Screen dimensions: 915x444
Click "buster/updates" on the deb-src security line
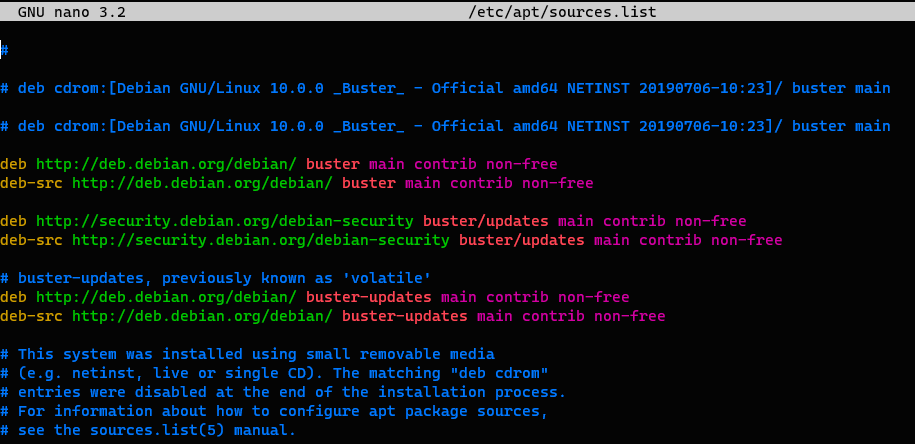tap(521, 240)
